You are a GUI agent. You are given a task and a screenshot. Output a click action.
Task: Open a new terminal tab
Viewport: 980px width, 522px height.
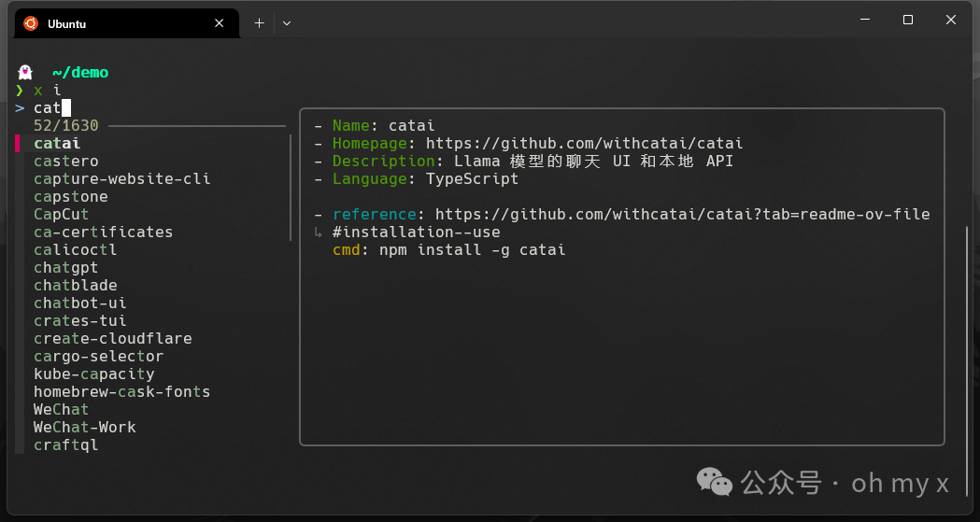click(x=259, y=23)
